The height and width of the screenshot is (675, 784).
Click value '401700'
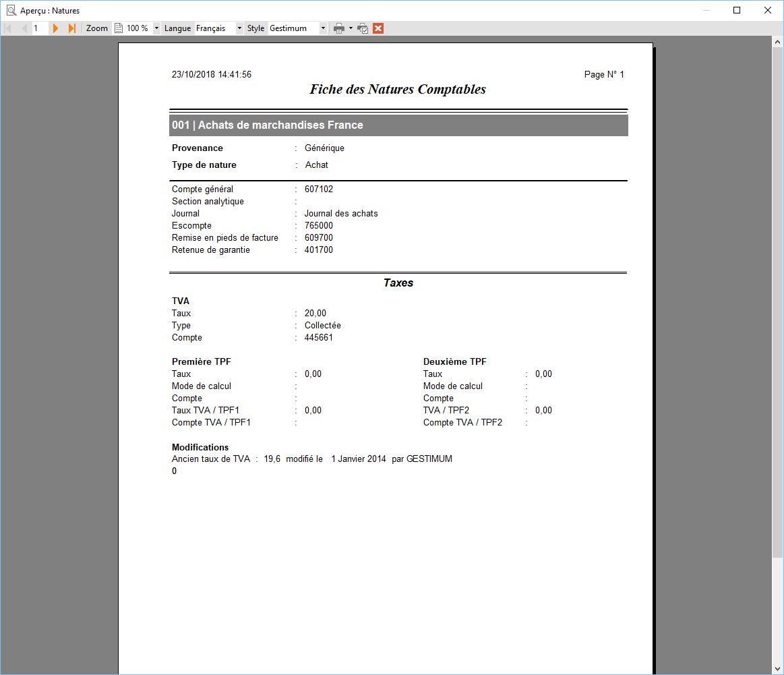click(x=318, y=250)
